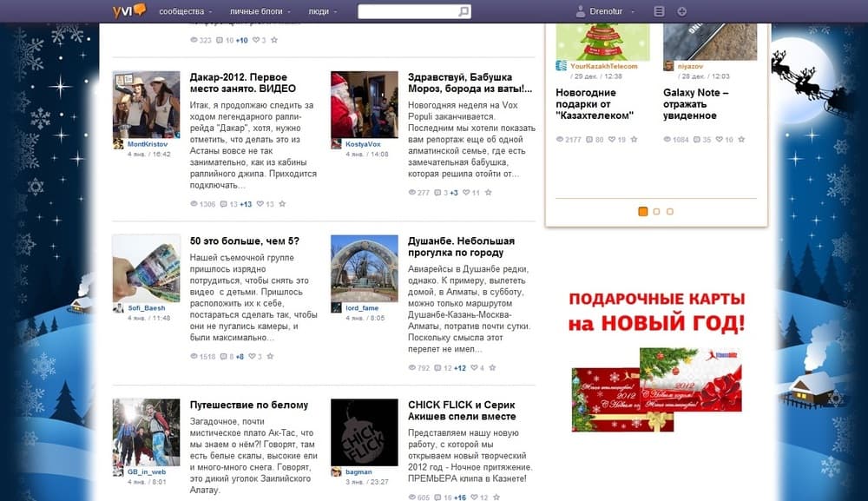Like the Душанбе прогулка post heart
The image size is (868, 501).
475,367
